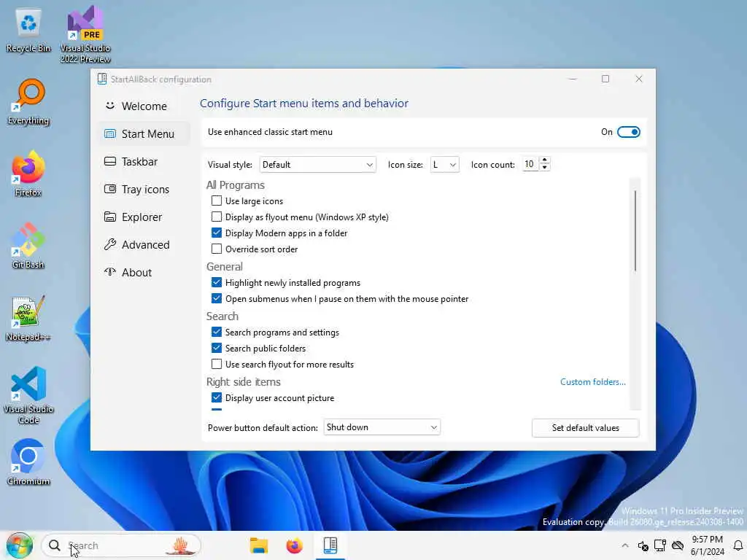Screen dimensions: 747x560
Task: Launch Visual Studio 2022 Preview shortcut
Action: [x=85, y=34]
